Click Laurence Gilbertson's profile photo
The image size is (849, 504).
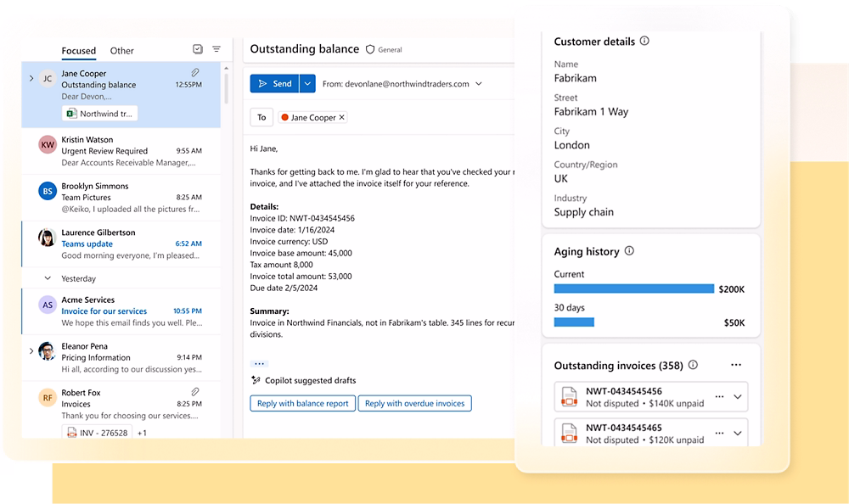[48, 238]
